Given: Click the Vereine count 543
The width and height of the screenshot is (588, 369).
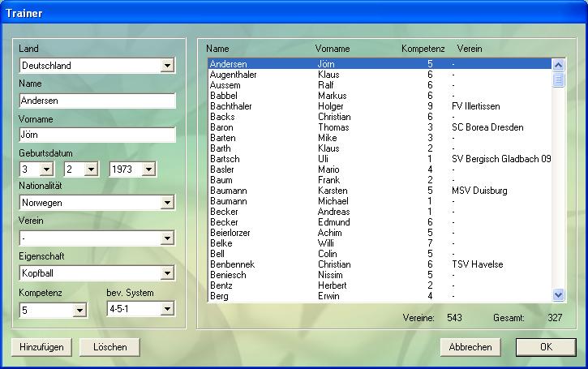Looking at the screenshot, I should click(x=454, y=318).
